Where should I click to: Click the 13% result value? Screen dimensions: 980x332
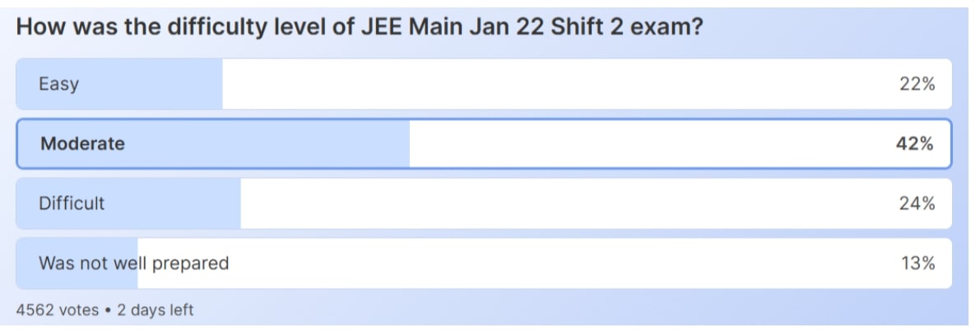coord(917,264)
